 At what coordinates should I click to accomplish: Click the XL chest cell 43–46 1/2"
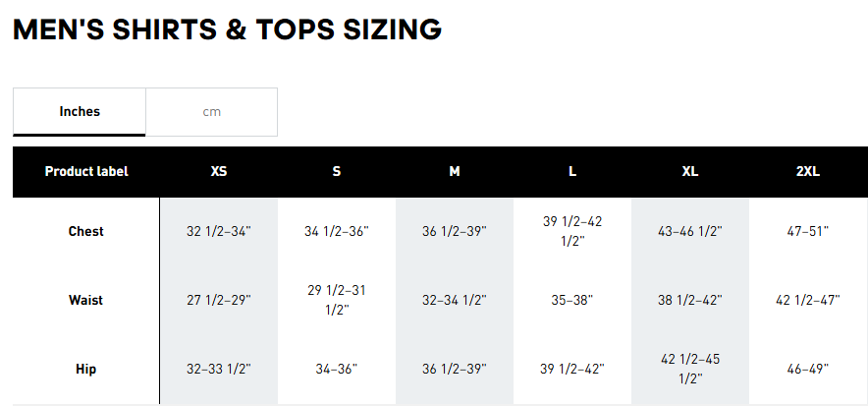coord(690,232)
